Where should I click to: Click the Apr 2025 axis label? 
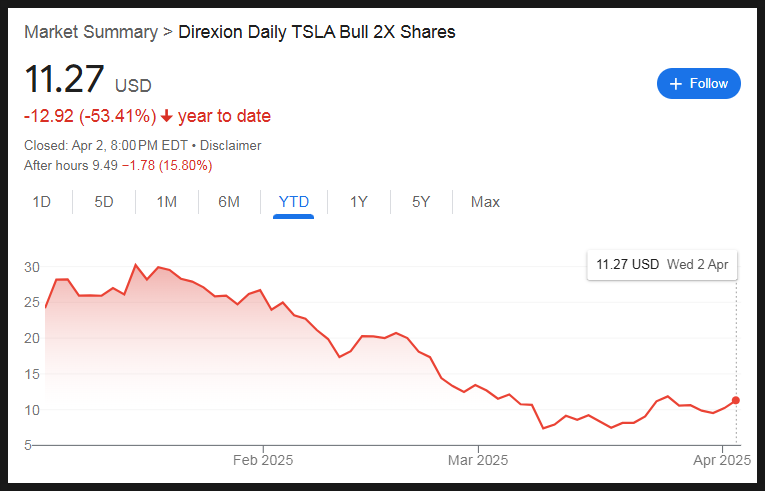[x=721, y=460]
